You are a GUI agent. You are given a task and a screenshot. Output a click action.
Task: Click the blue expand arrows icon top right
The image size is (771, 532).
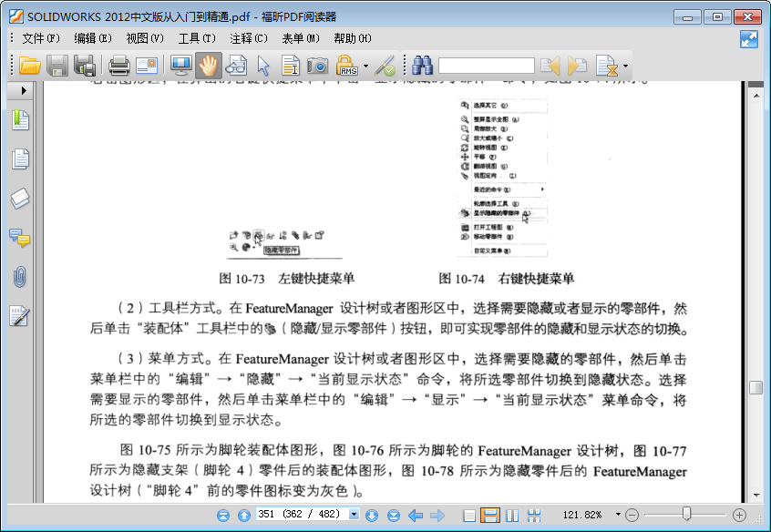pos(749,39)
